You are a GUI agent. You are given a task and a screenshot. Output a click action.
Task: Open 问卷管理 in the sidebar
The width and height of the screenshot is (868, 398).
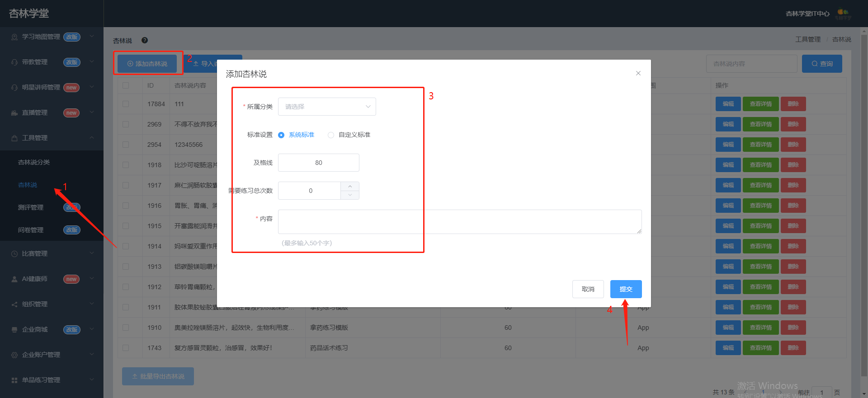tap(31, 230)
